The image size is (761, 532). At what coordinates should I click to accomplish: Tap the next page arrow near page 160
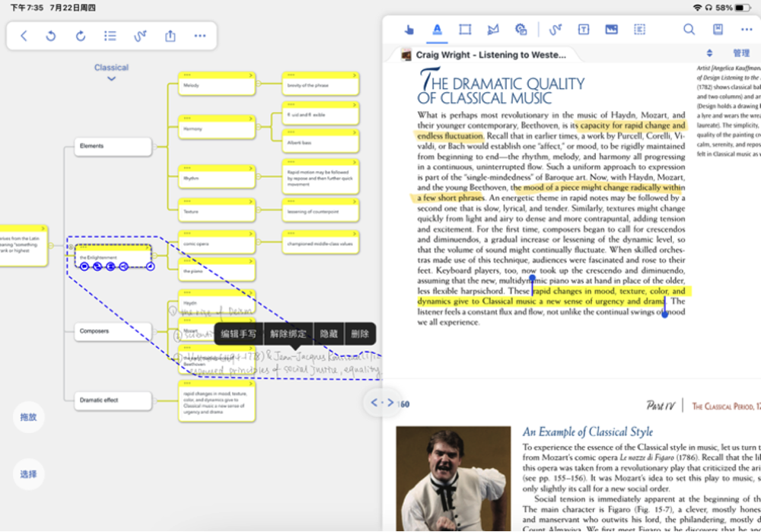point(390,403)
